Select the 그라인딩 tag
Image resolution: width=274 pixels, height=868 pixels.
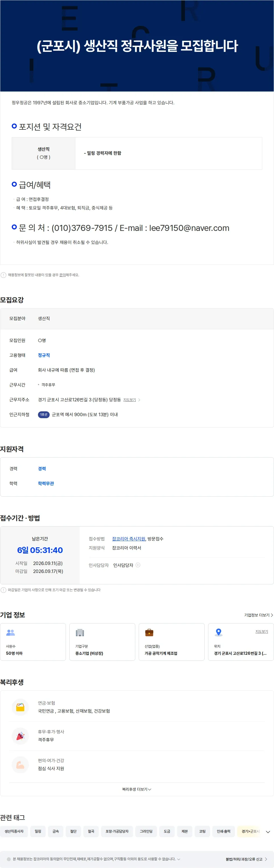[146, 831]
